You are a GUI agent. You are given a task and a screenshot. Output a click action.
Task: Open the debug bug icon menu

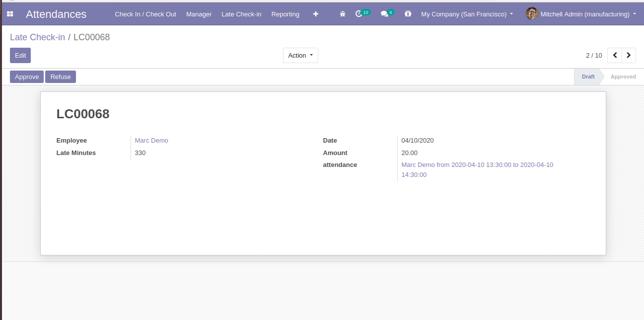click(x=343, y=14)
